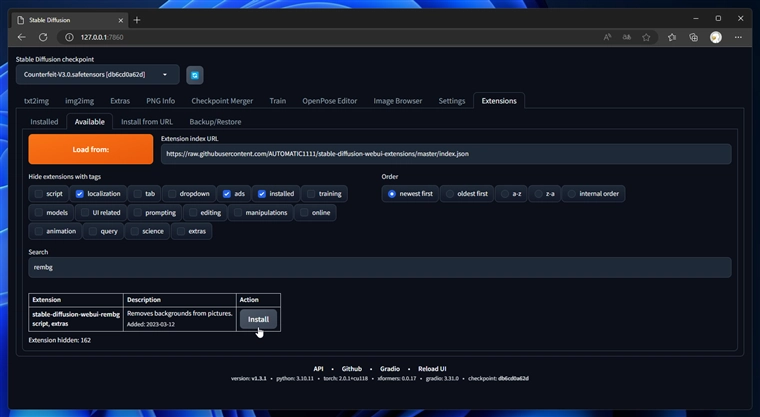Open the Backup/Restore sub-tab
760x417 pixels.
[215, 122]
